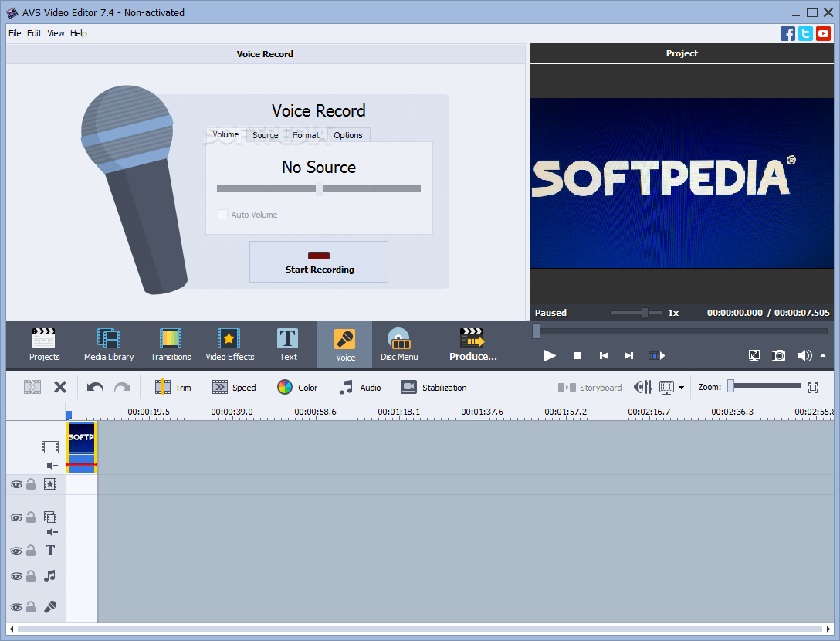Switch to Storyboard view
Viewport: 840px width, 641px height.
[x=590, y=387]
